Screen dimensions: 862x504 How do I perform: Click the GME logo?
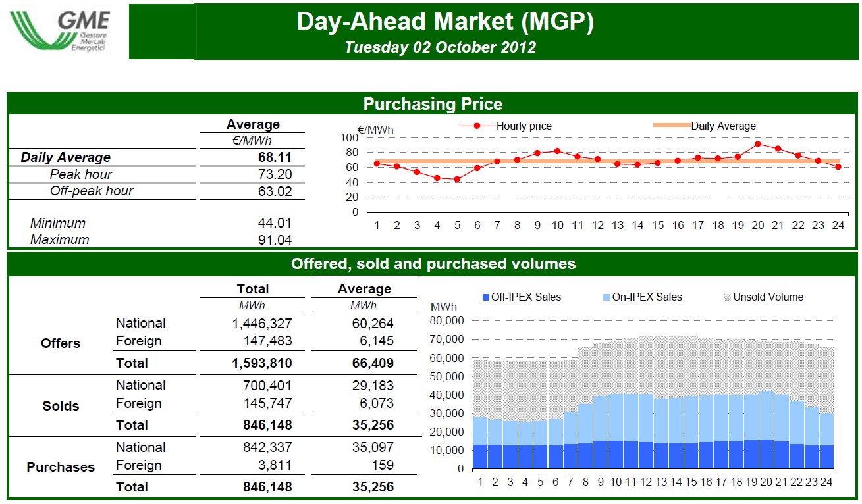(x=60, y=31)
